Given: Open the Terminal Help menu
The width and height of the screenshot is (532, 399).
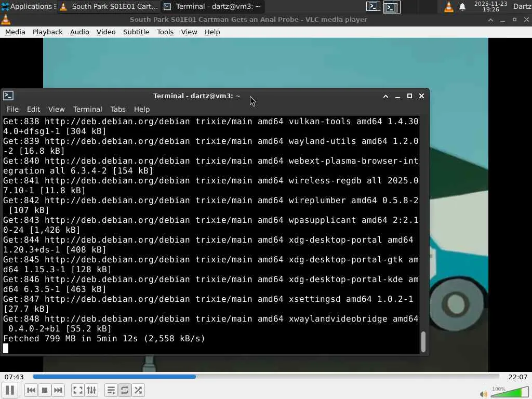Looking at the screenshot, I should pos(141,109).
